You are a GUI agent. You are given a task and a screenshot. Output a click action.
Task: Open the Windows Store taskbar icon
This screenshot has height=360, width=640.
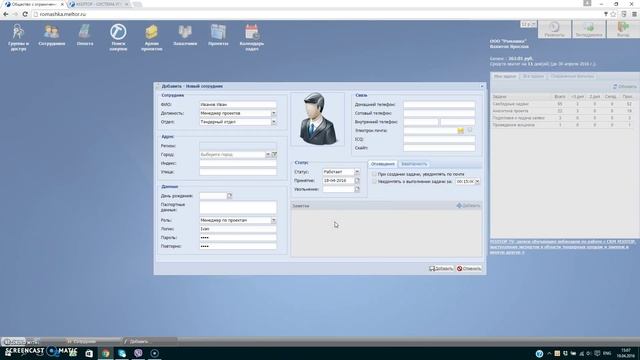coord(89,353)
